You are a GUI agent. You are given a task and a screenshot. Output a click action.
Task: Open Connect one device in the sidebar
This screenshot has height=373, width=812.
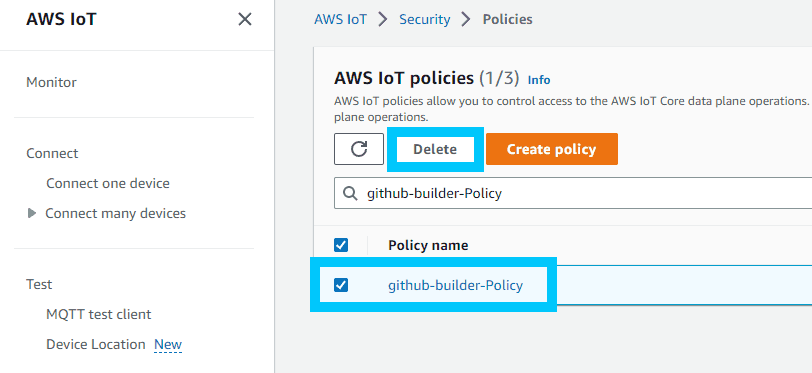[108, 183]
